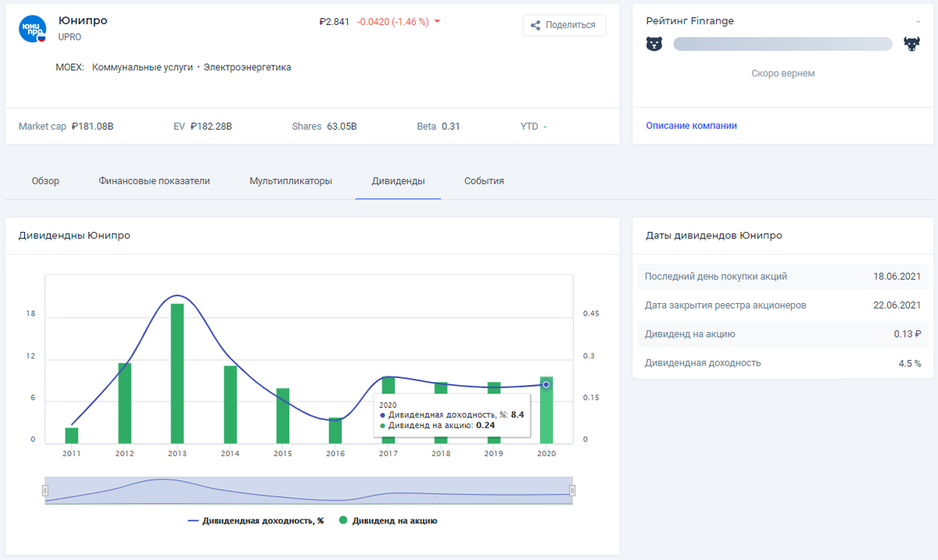Click the 2012 dividend bar
The width and height of the screenshot is (938, 560).
(x=124, y=403)
